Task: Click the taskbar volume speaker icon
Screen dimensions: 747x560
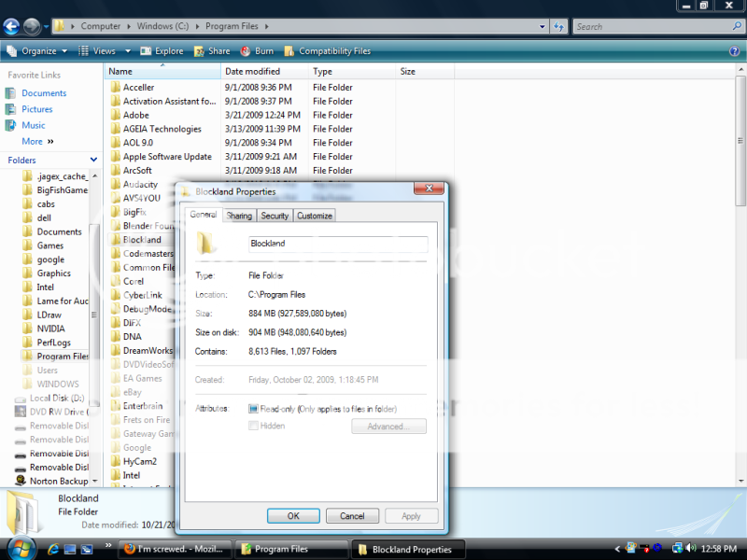Action: point(692,549)
